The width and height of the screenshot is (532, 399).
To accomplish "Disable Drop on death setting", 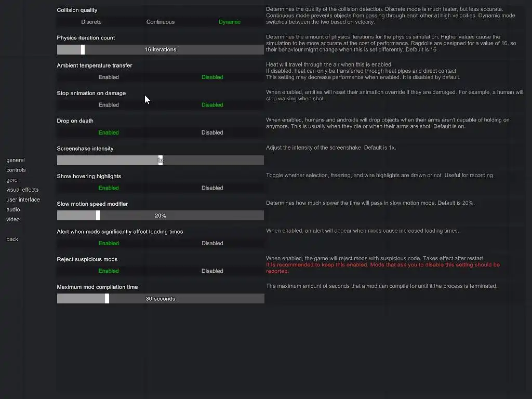I will point(212,132).
